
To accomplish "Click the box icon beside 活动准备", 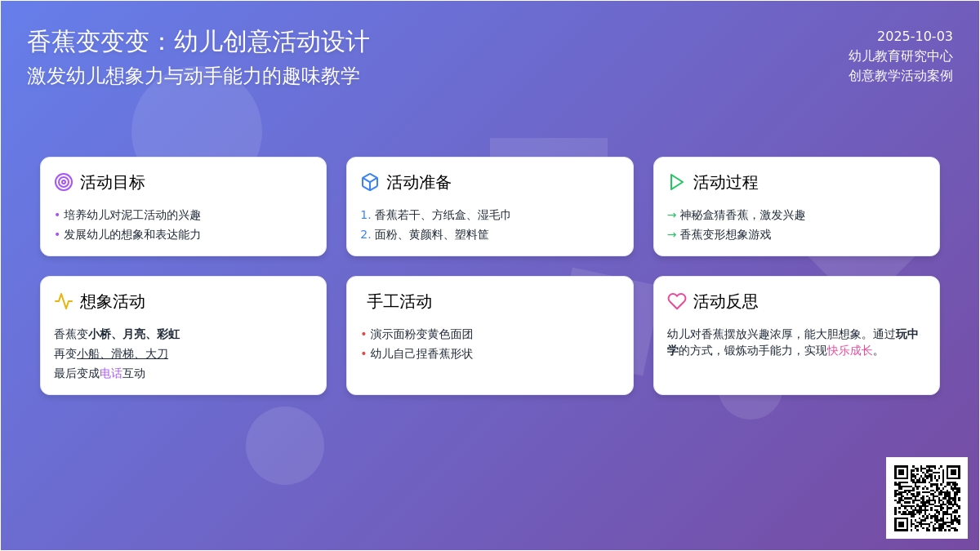I will [370, 182].
